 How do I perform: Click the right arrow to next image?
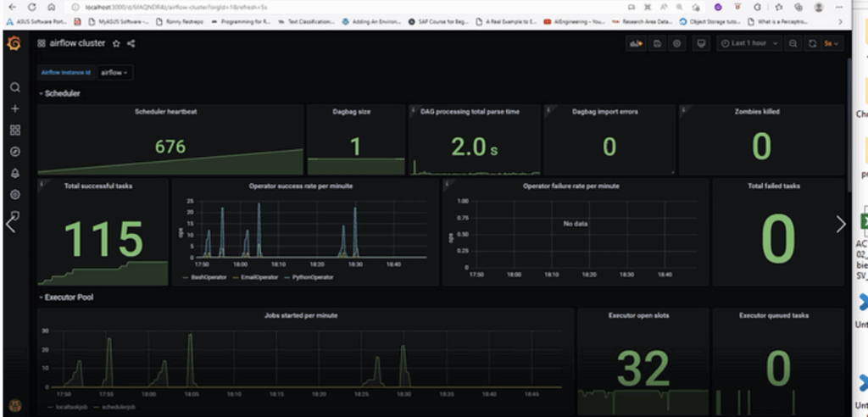[841, 224]
